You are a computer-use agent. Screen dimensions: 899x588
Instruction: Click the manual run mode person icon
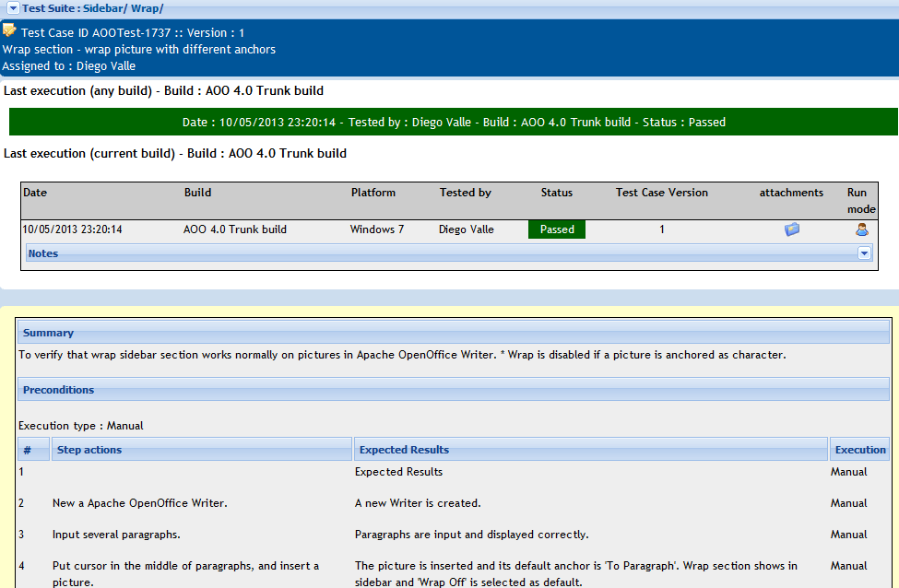862,229
